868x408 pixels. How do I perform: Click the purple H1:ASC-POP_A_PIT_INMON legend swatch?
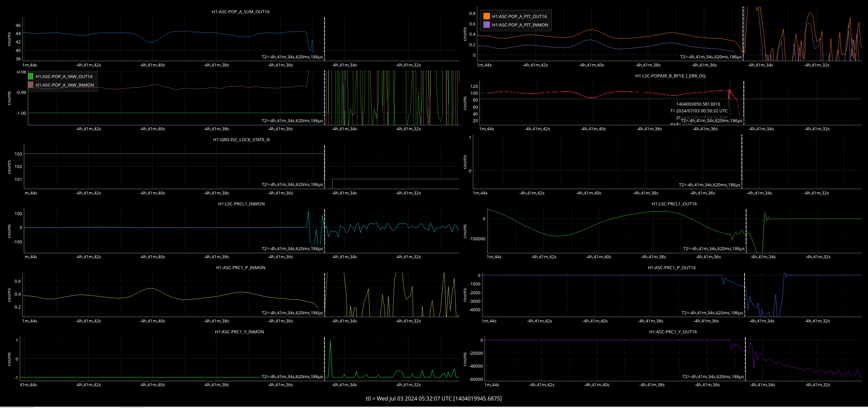click(x=486, y=25)
